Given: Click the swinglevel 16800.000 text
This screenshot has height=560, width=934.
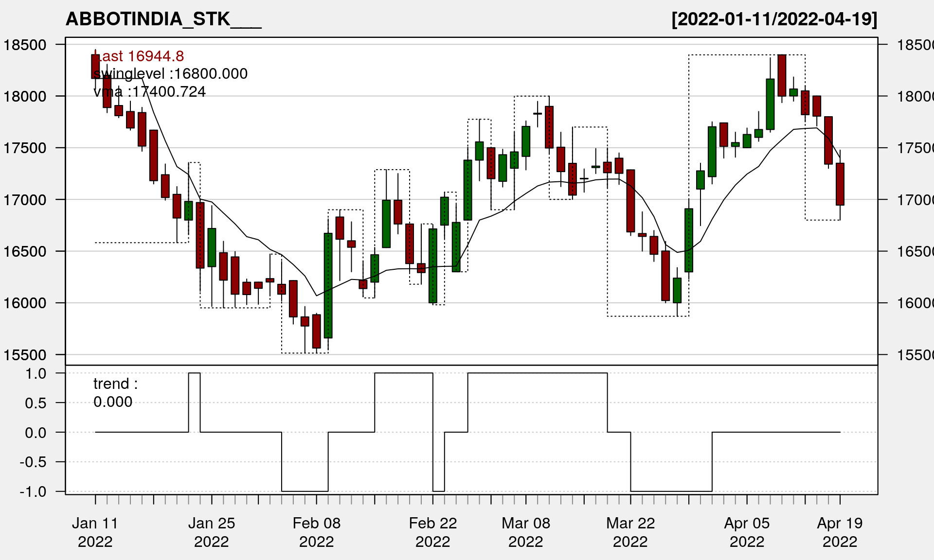Looking at the screenshot, I should [170, 74].
